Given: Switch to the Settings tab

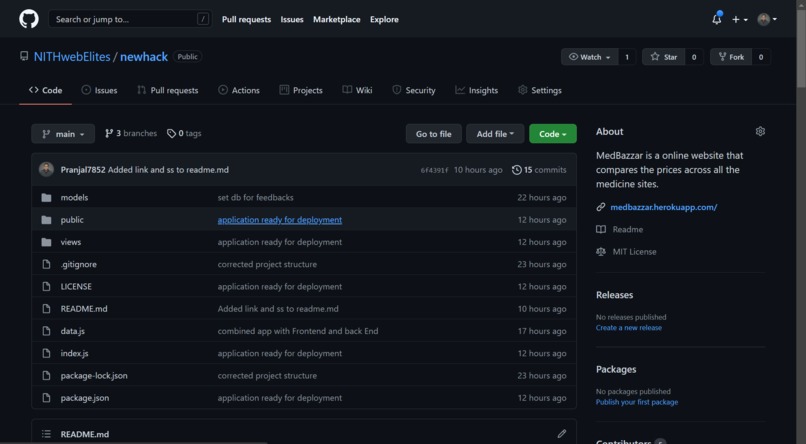Looking at the screenshot, I should pyautogui.click(x=540, y=90).
